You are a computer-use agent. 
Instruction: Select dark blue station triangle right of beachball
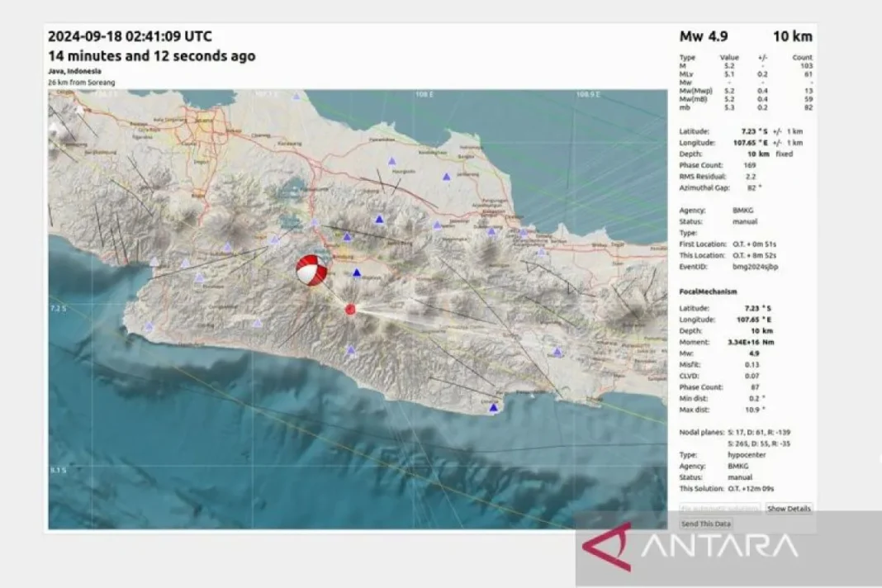coord(357,273)
